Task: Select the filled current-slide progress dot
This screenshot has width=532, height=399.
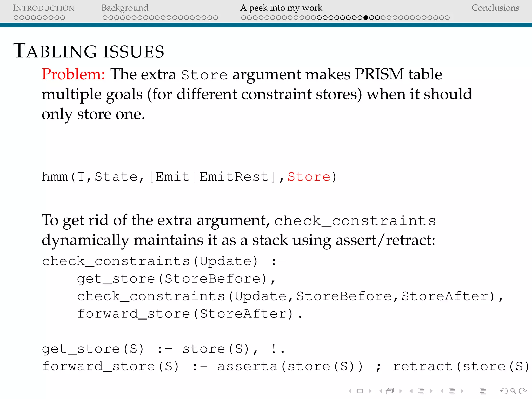Action: coord(366,18)
